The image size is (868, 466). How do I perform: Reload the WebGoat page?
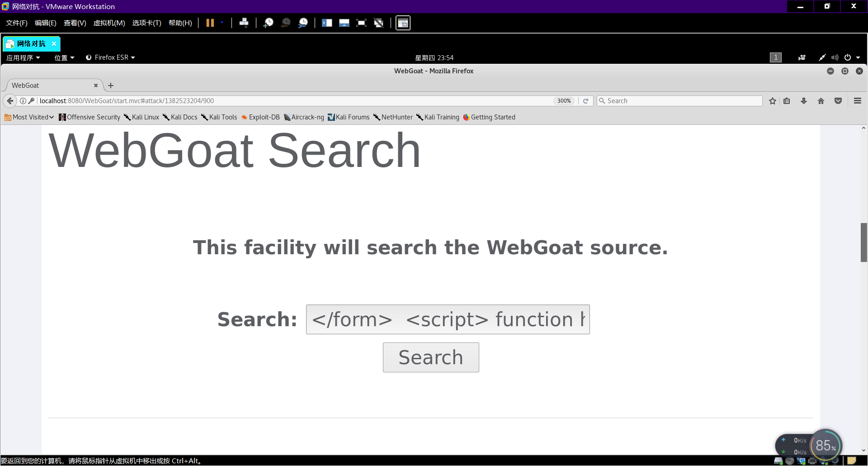[x=585, y=101]
